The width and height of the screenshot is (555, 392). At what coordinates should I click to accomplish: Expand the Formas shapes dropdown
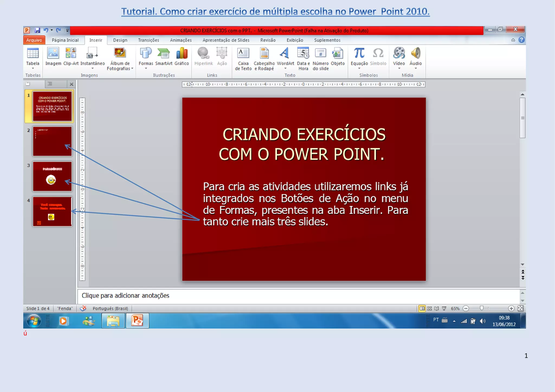pos(146,68)
